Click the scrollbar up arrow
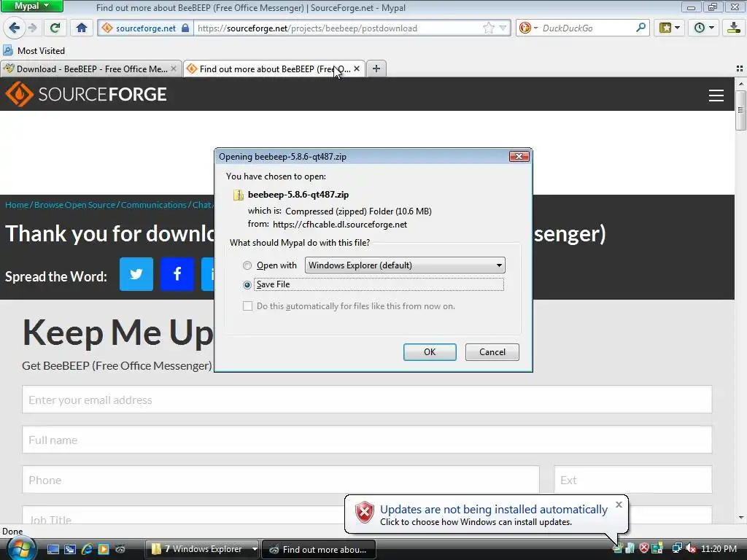747x560 pixels. (x=740, y=84)
